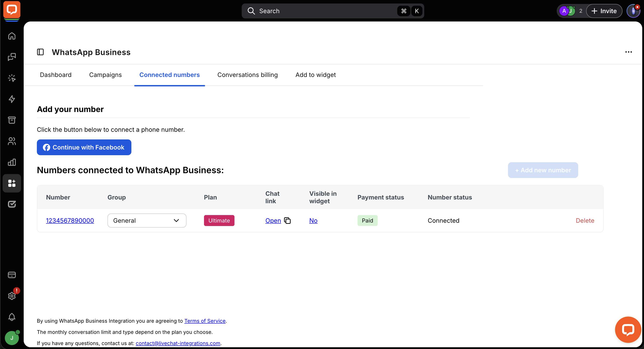Open the 1234567890000 number link
Viewport: 644px width, 349px height.
(x=70, y=221)
